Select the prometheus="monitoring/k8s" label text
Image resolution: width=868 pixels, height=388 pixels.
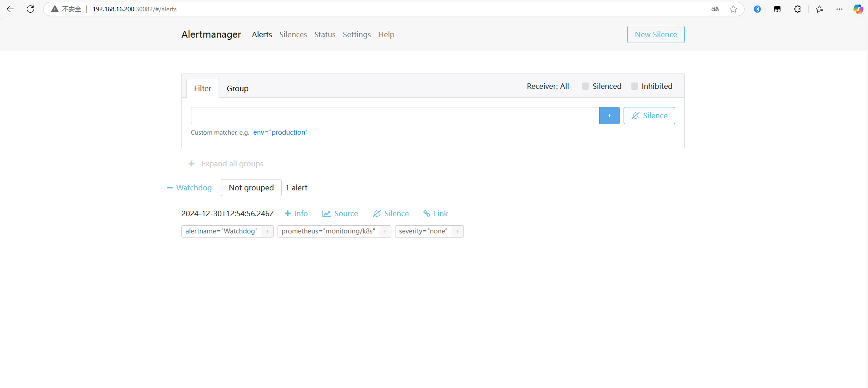coord(328,231)
